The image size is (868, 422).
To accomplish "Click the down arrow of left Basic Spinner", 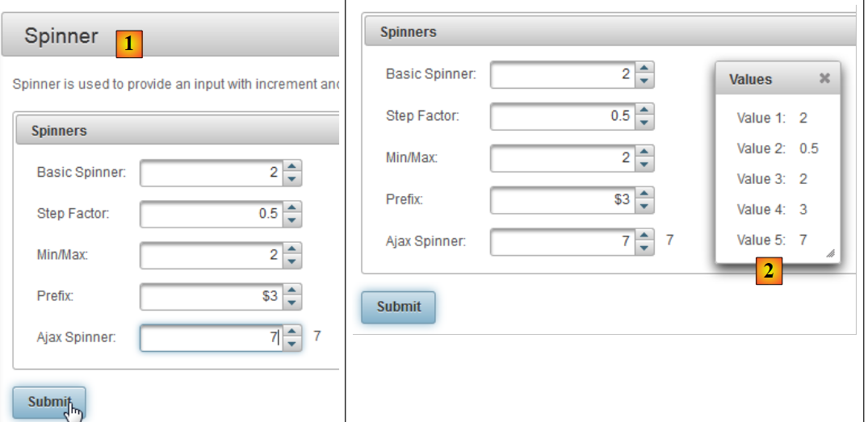I will 293,178.
